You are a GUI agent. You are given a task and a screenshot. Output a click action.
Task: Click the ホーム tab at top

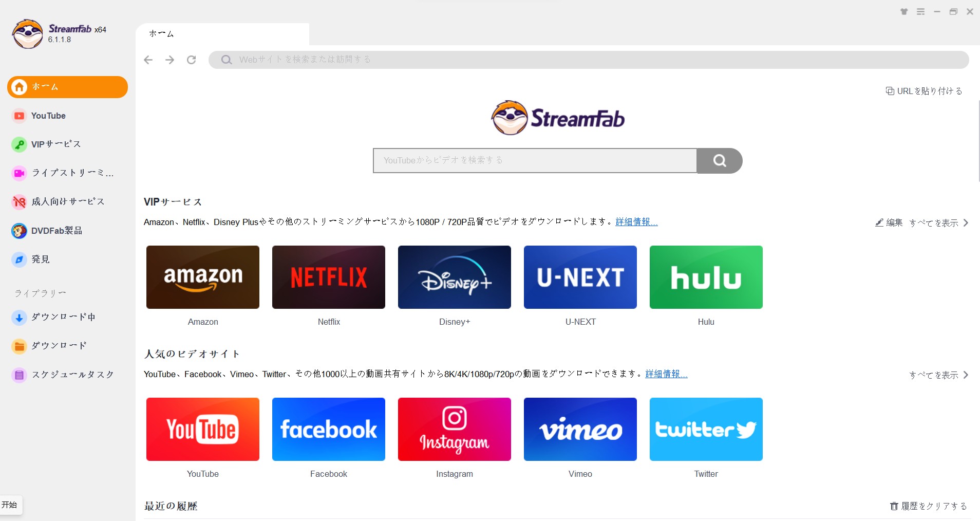click(222, 34)
